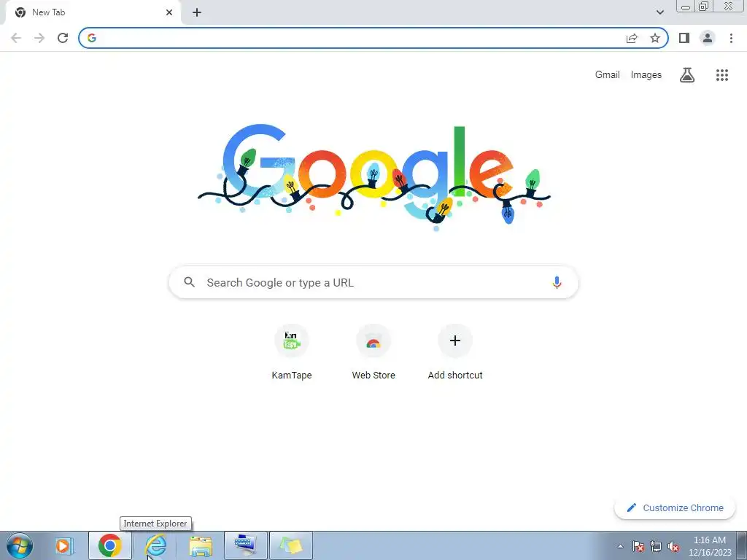The width and height of the screenshot is (747, 560).
Task: Bookmark this tab with the star icon
Action: (x=655, y=38)
